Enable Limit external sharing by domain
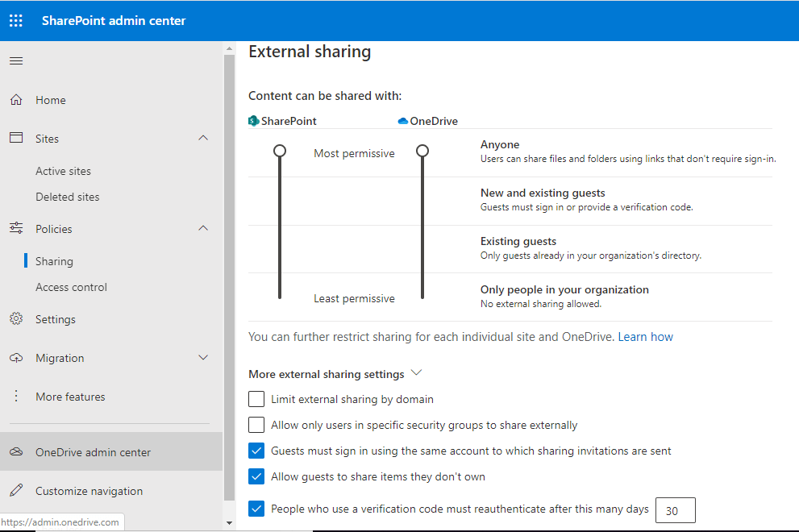The height and width of the screenshot is (532, 799). [x=256, y=399]
